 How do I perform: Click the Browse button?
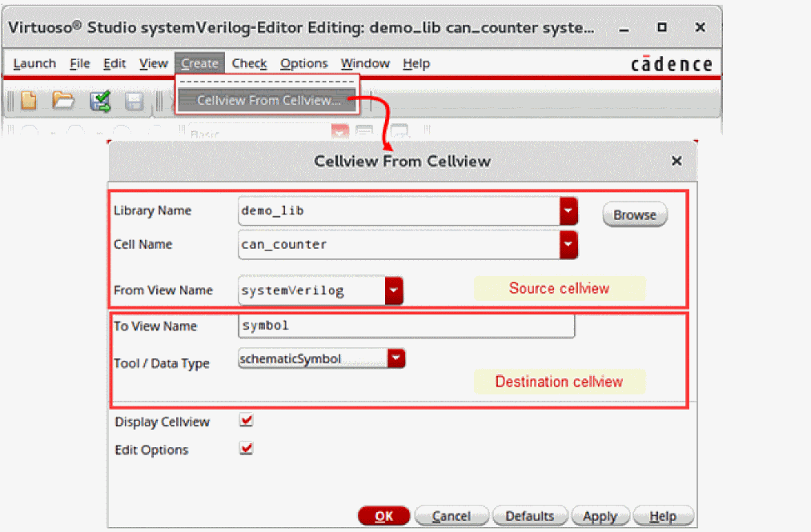635,214
